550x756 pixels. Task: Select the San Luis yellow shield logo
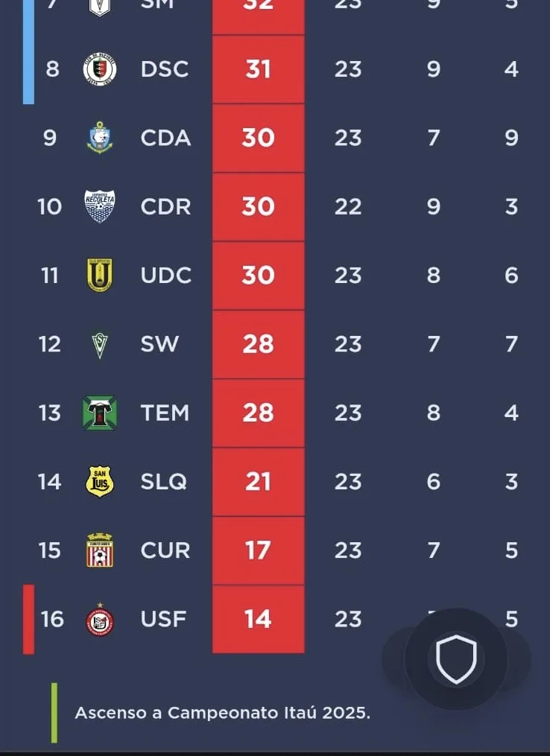(100, 481)
